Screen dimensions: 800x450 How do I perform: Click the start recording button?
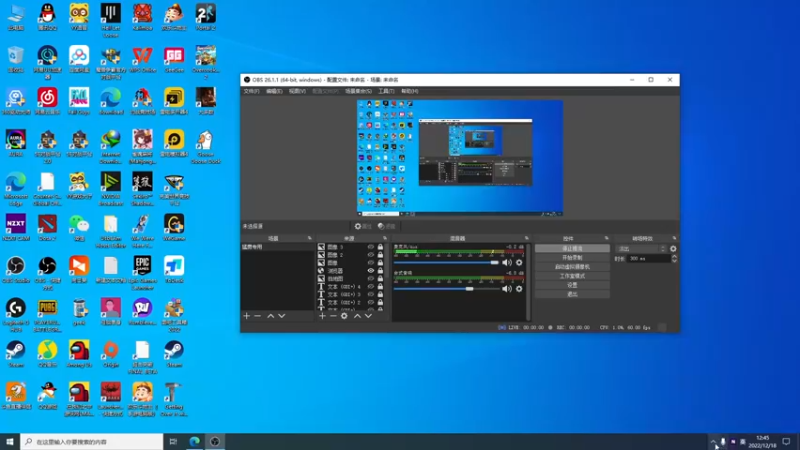(572, 258)
